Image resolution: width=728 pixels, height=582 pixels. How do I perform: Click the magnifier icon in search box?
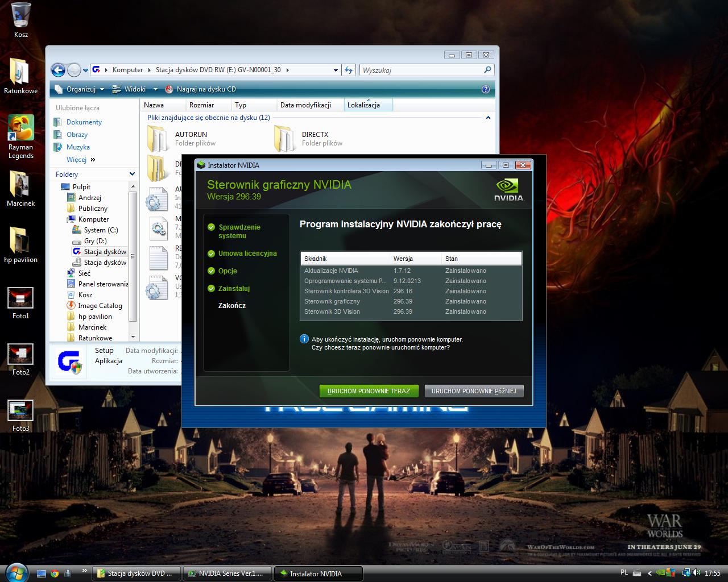tap(487, 70)
